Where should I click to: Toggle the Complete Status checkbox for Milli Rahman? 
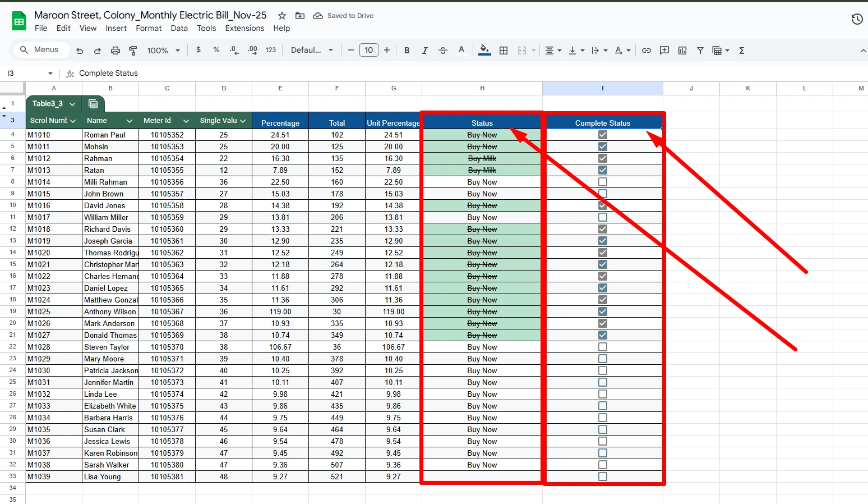pyautogui.click(x=603, y=182)
